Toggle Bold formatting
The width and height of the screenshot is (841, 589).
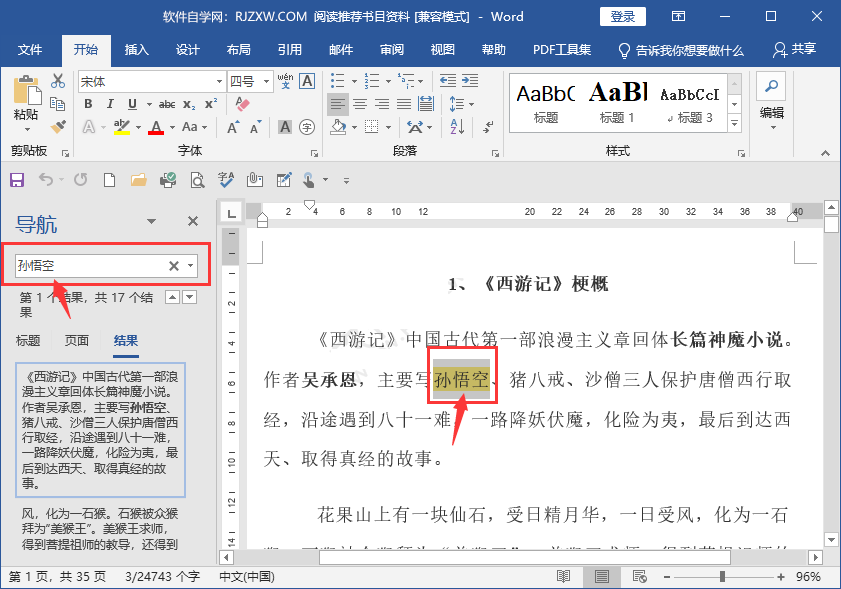(x=88, y=103)
